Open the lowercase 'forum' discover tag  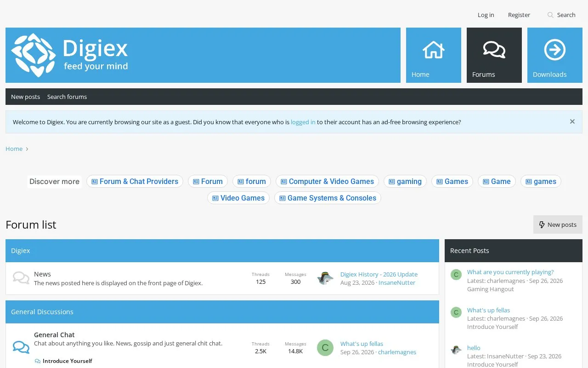pyautogui.click(x=252, y=181)
